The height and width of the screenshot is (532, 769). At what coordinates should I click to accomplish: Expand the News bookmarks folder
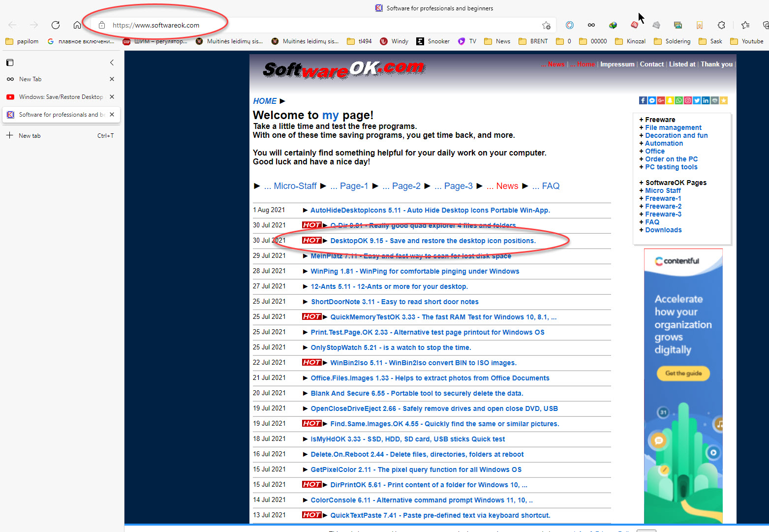497,41
